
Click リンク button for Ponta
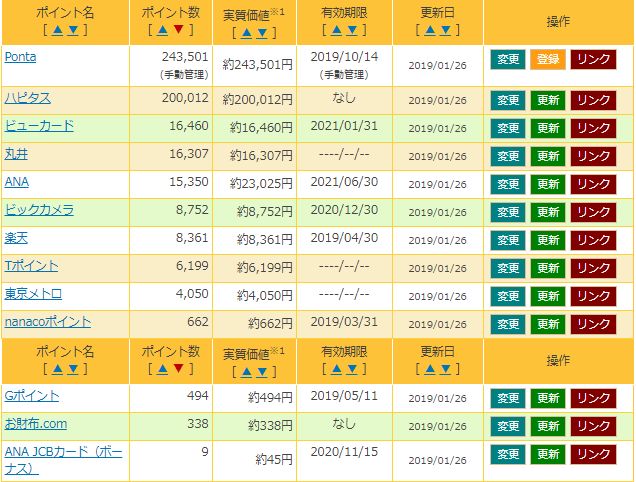click(593, 60)
